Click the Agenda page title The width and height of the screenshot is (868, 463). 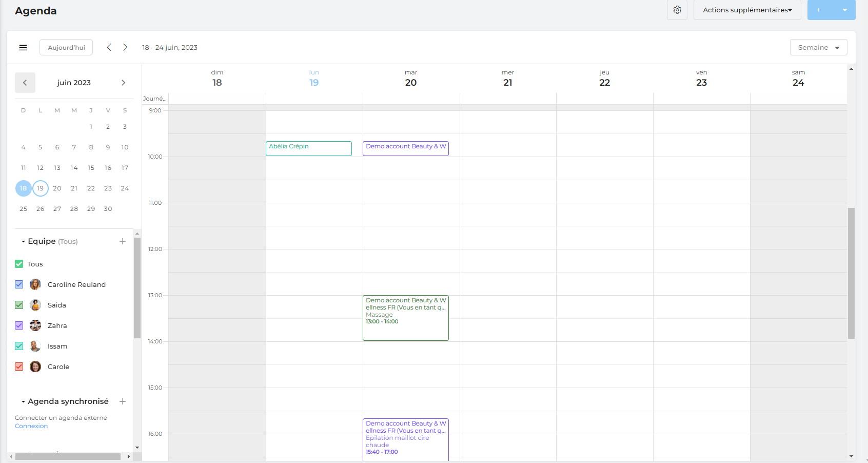36,11
